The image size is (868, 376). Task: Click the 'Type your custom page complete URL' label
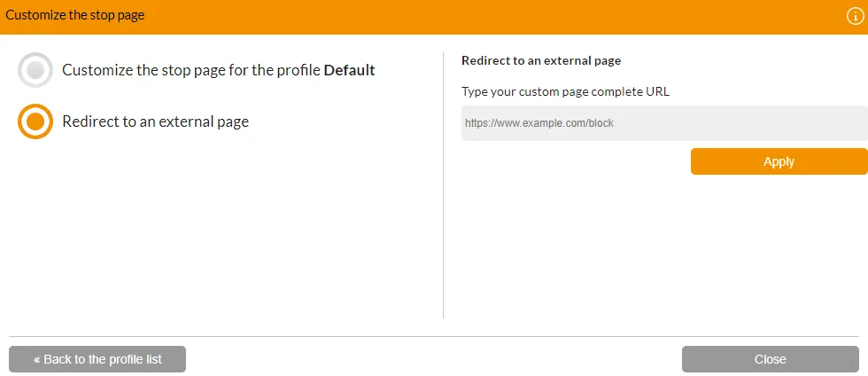tap(566, 91)
